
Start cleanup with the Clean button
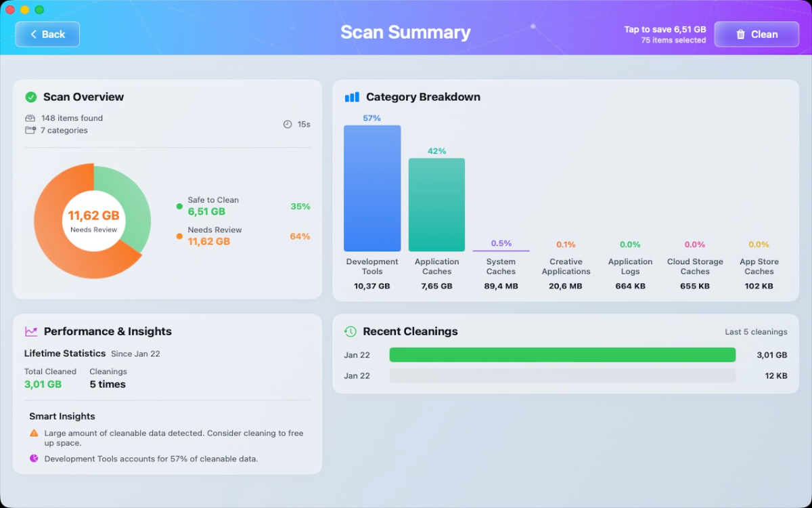pyautogui.click(x=756, y=34)
